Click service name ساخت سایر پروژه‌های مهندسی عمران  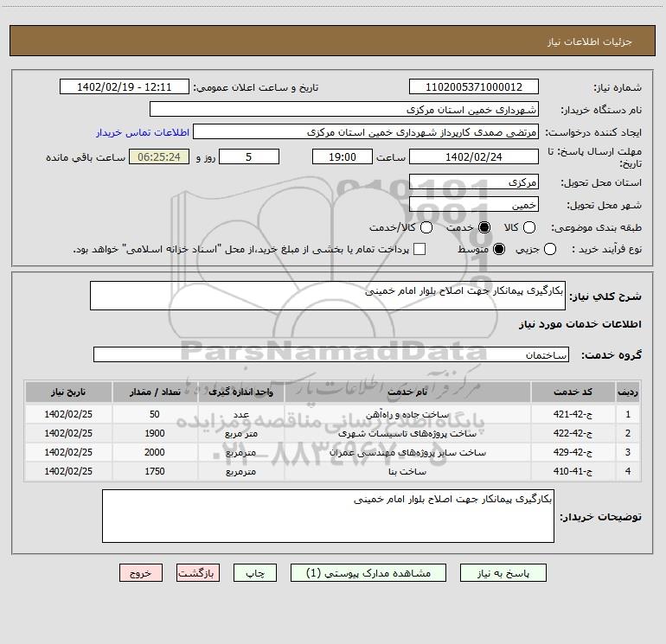pyautogui.click(x=407, y=453)
